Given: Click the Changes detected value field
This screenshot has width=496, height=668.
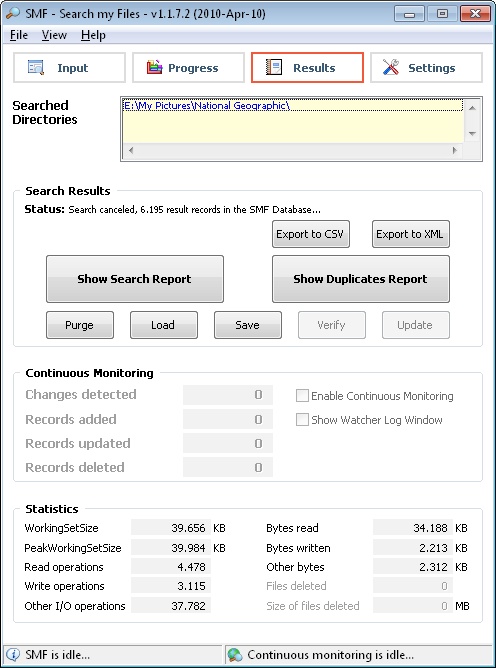Looking at the screenshot, I should click(x=228, y=395).
